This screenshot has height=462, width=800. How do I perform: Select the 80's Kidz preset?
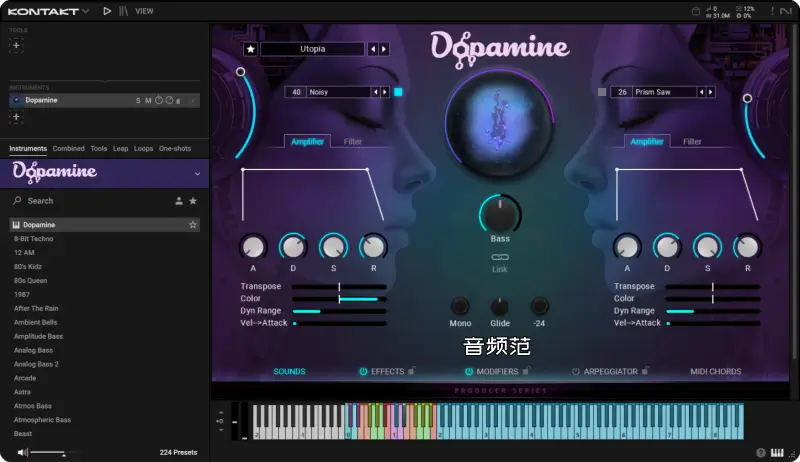[30, 267]
